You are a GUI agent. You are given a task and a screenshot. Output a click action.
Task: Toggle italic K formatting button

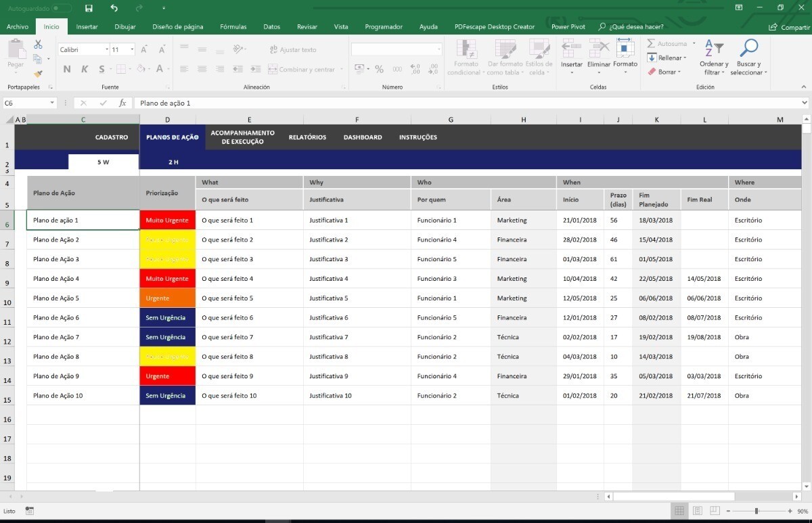click(x=85, y=69)
